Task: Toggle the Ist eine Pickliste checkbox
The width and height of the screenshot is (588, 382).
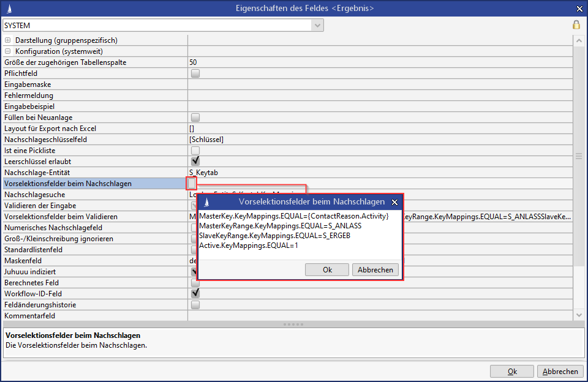Action: tap(195, 151)
